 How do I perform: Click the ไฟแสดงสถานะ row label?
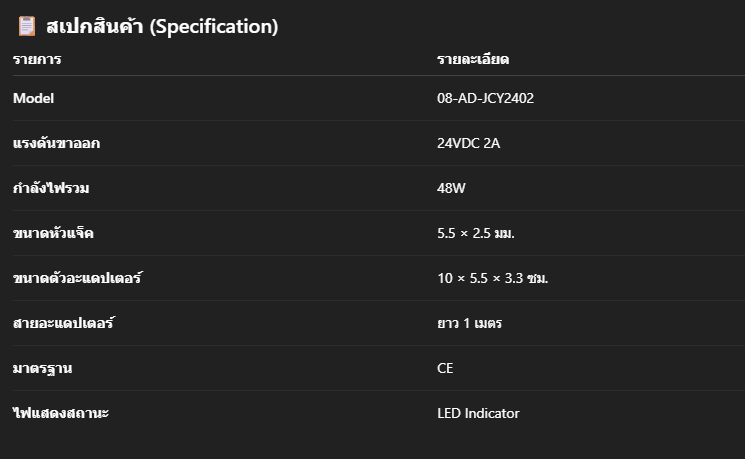tap(61, 413)
